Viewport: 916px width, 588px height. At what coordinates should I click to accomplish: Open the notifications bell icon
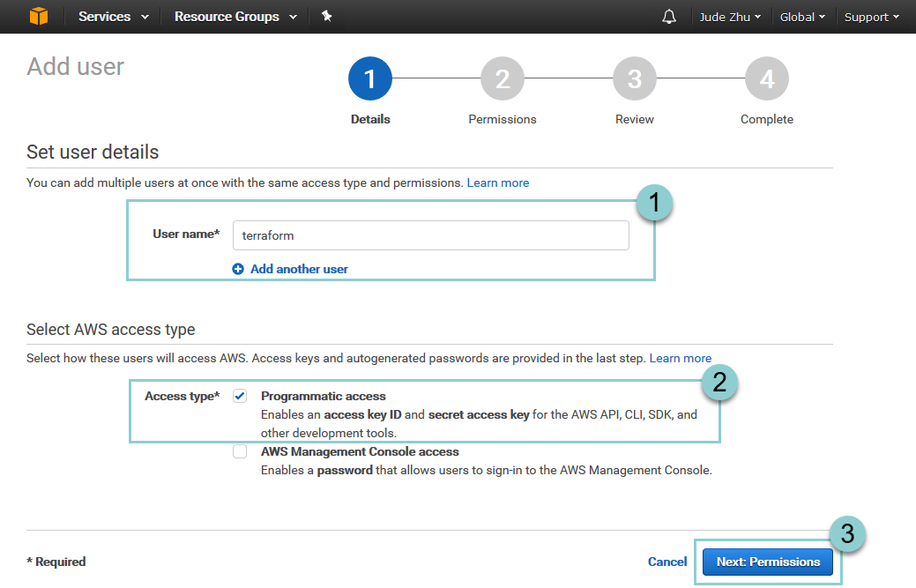tap(668, 17)
